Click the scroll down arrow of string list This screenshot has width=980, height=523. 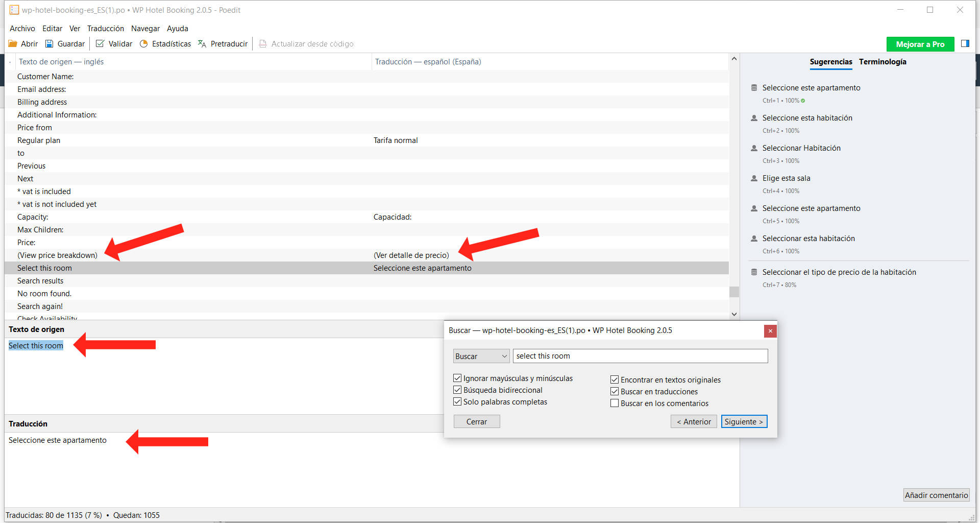click(734, 314)
